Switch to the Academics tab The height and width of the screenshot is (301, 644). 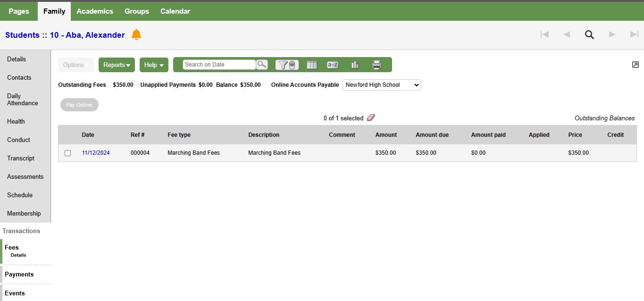click(x=95, y=11)
